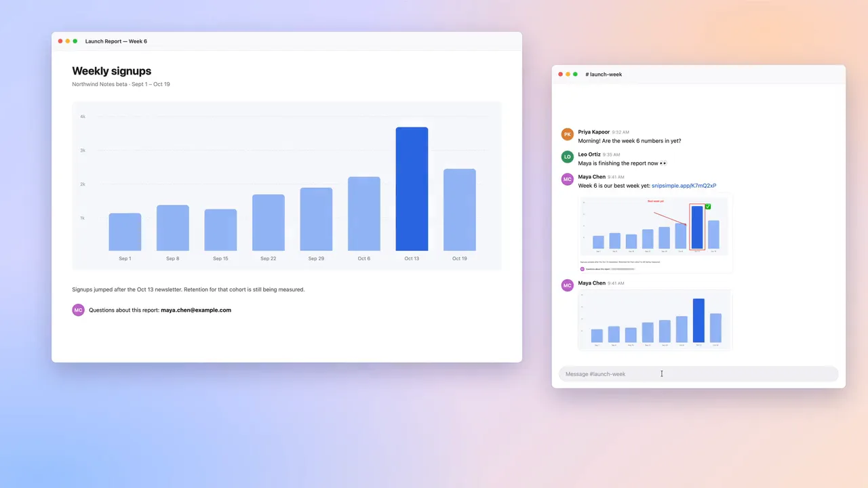Click the Leo Ortiz sender name
Screen dimensions: 868x488
pos(589,155)
